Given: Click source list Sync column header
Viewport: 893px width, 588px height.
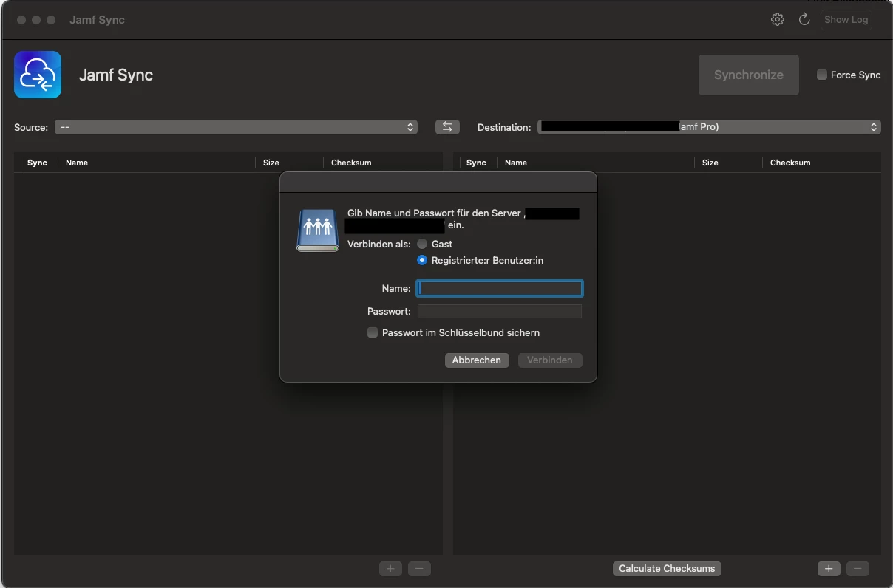Looking at the screenshot, I should (37, 163).
